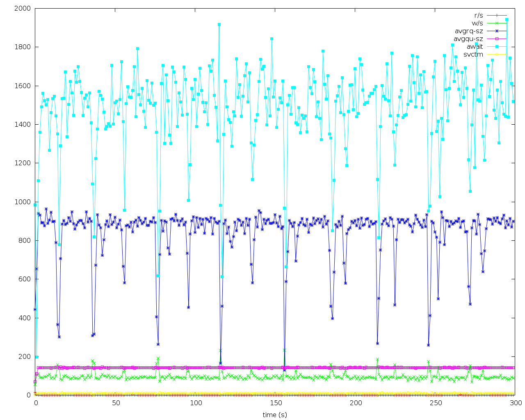Click the x-axis label 250
The height and width of the screenshot is (420, 525).
click(436, 403)
